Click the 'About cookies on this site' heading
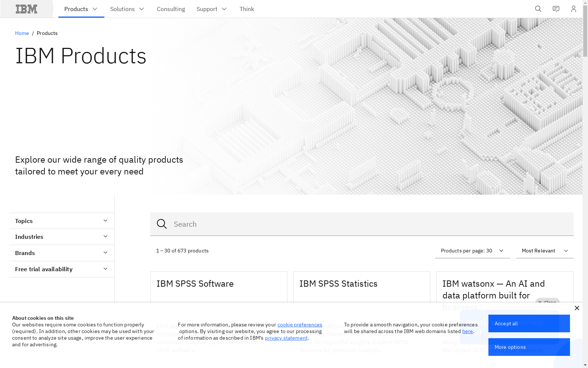The height and width of the screenshot is (368, 588). [x=43, y=318]
